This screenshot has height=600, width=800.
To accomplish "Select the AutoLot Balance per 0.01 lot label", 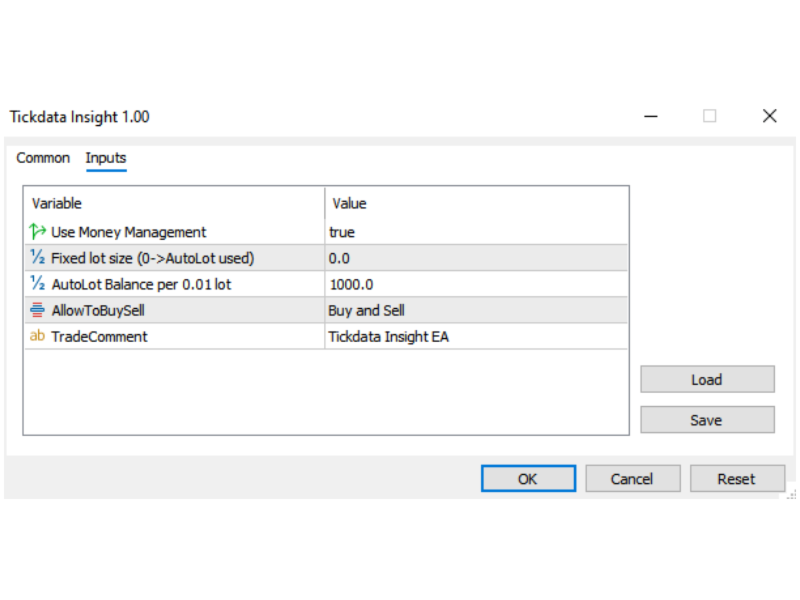I will [141, 284].
